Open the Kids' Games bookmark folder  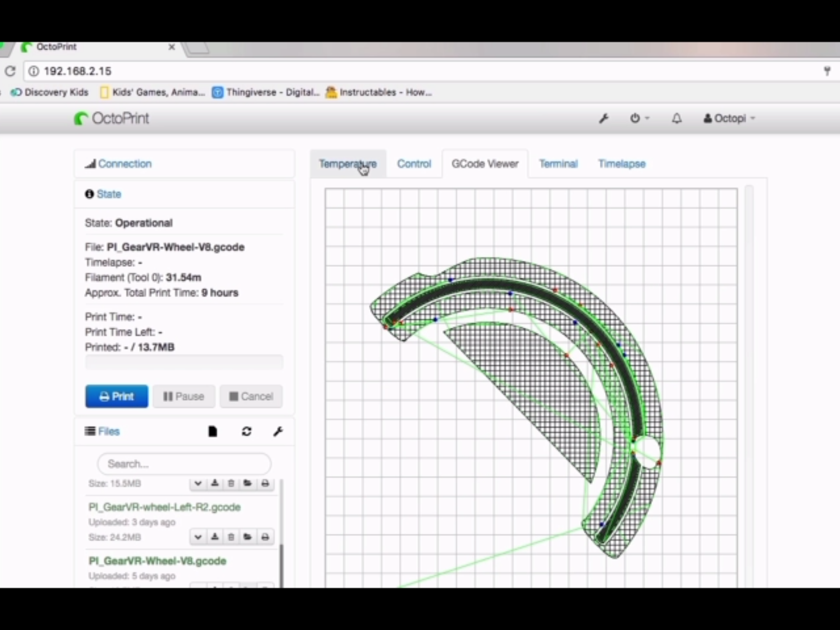pos(152,92)
